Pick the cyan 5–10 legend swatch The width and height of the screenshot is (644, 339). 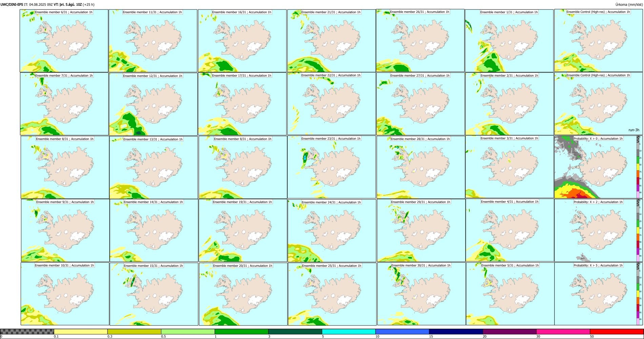[x=349, y=332]
